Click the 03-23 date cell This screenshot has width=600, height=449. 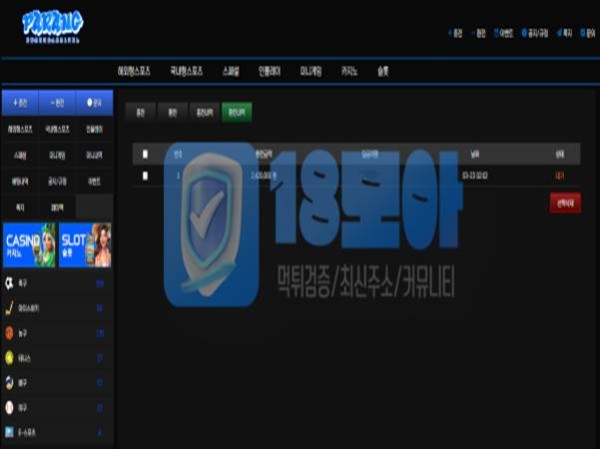(475, 176)
